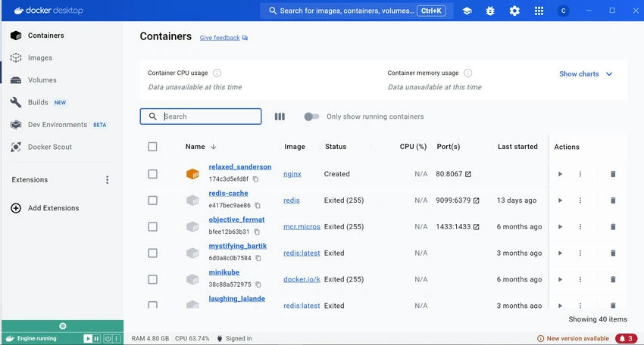
Task: Select all containers with header checkbox
Action: tap(152, 147)
